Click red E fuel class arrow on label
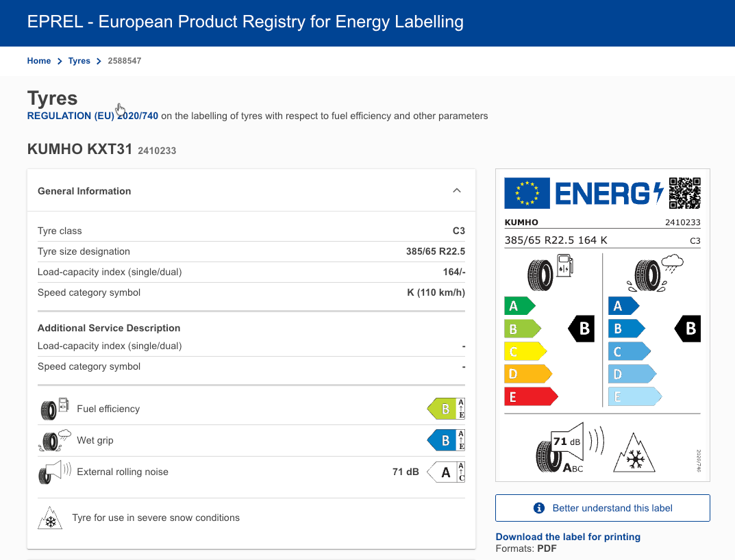Image resolution: width=735 pixels, height=560 pixels. 531,396
